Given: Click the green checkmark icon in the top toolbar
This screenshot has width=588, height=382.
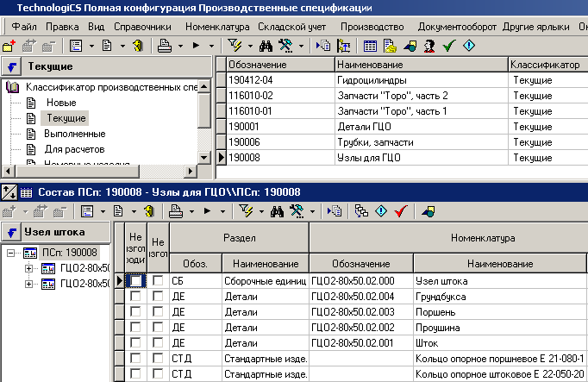Looking at the screenshot, I should (x=449, y=46).
